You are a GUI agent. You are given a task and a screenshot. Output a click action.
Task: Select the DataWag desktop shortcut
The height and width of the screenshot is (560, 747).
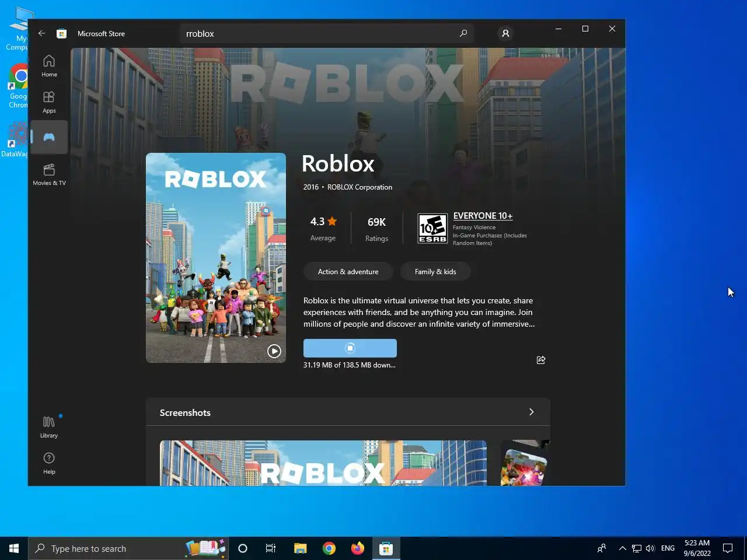click(x=15, y=140)
